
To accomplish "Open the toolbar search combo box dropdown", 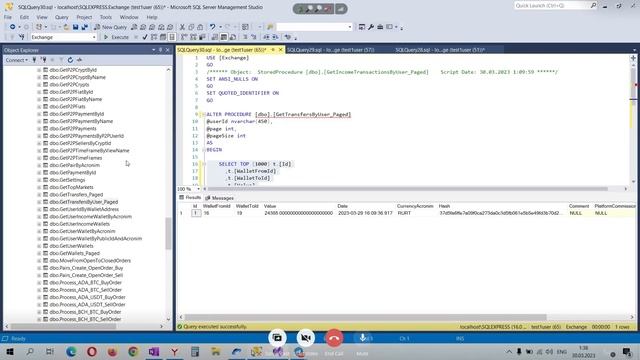I will [x=350, y=27].
